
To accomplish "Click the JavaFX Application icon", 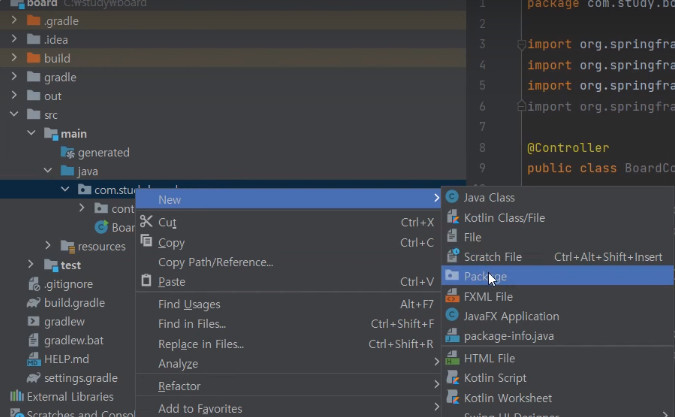I will pos(452,315).
